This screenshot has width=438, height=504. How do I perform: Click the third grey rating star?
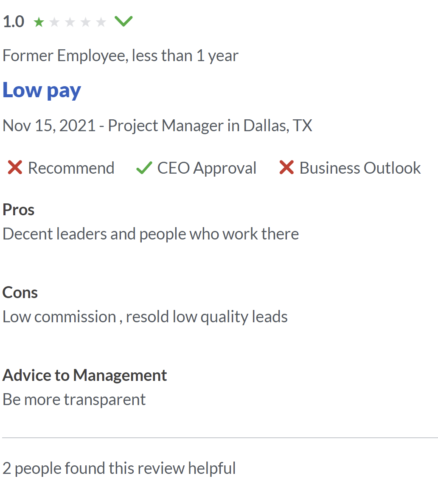pyautogui.click(x=70, y=22)
